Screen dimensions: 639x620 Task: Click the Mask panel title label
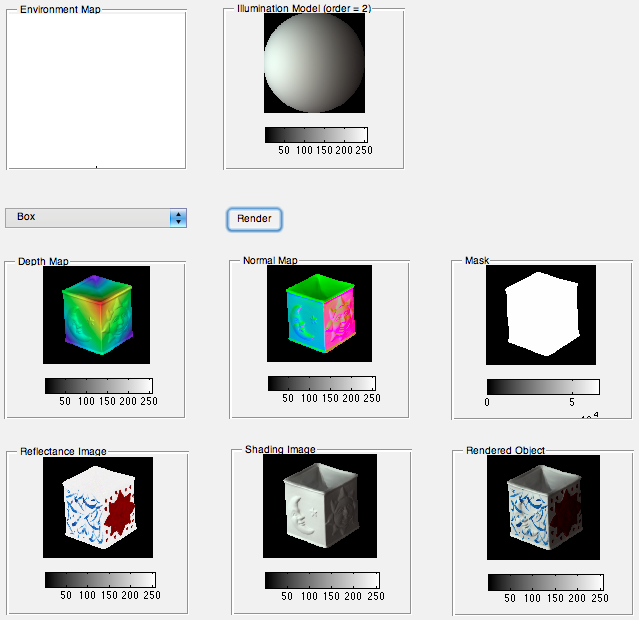tap(477, 261)
